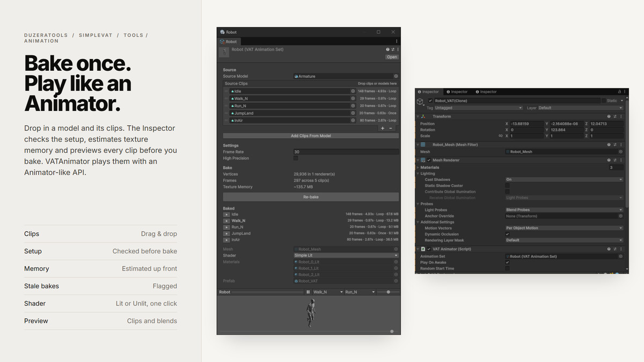Click the Frame Rate input field
The height and width of the screenshot is (362, 644).
[x=346, y=152]
